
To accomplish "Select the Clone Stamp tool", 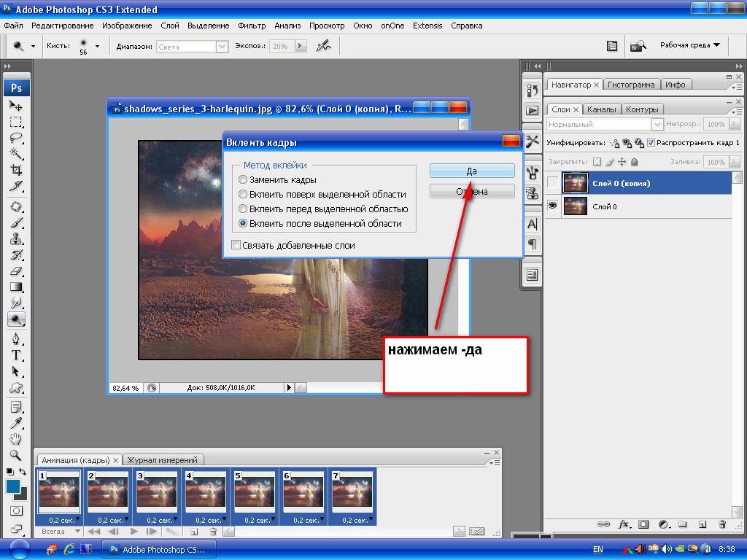I will point(16,238).
